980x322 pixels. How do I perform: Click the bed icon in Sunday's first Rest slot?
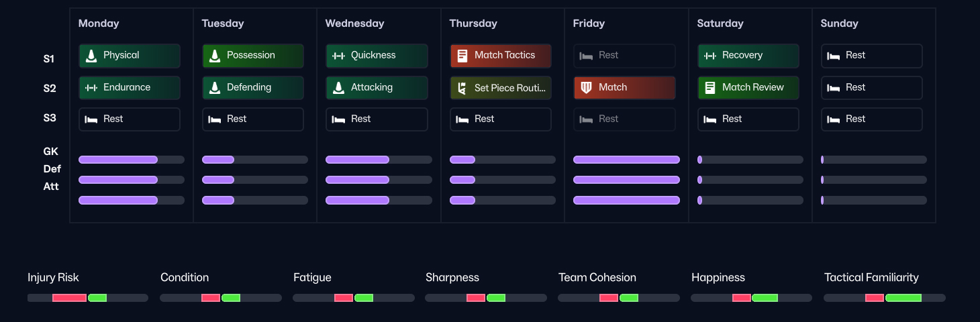834,56
